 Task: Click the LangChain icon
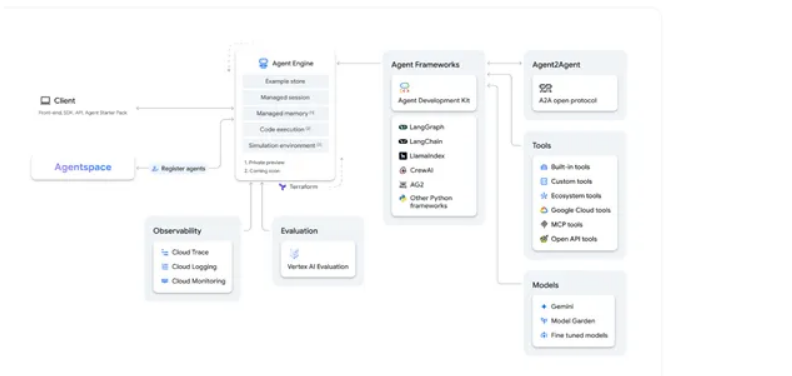click(x=403, y=142)
